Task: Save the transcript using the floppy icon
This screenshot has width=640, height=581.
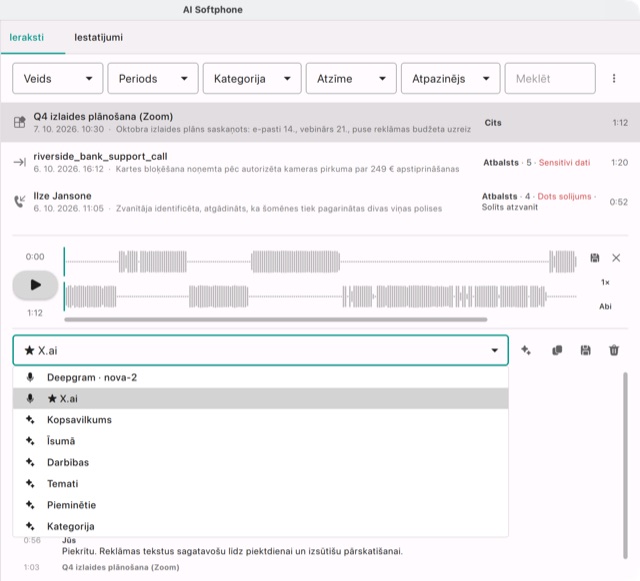Action: 585,350
